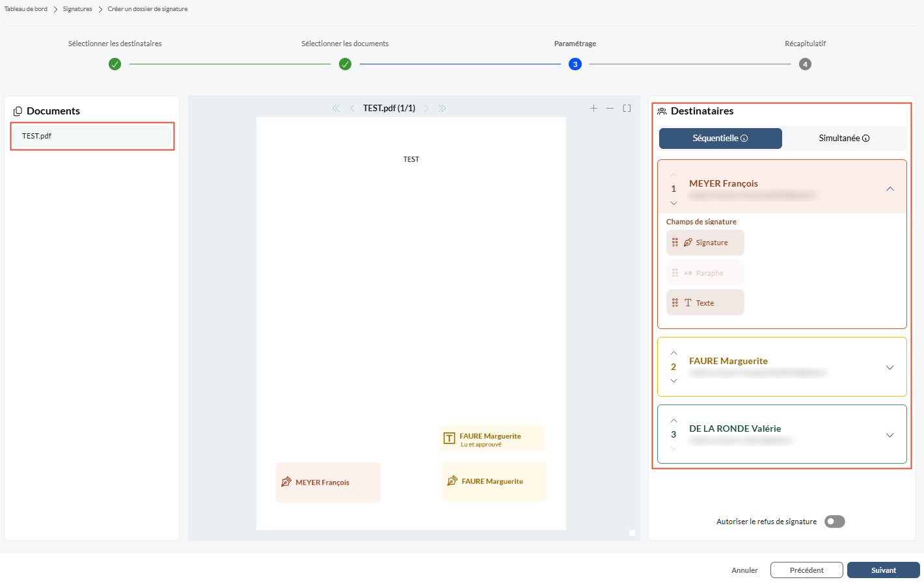The width and height of the screenshot is (924, 582).
Task: Expand the FAURE Marguerite recipient panel
Action: 890,367
